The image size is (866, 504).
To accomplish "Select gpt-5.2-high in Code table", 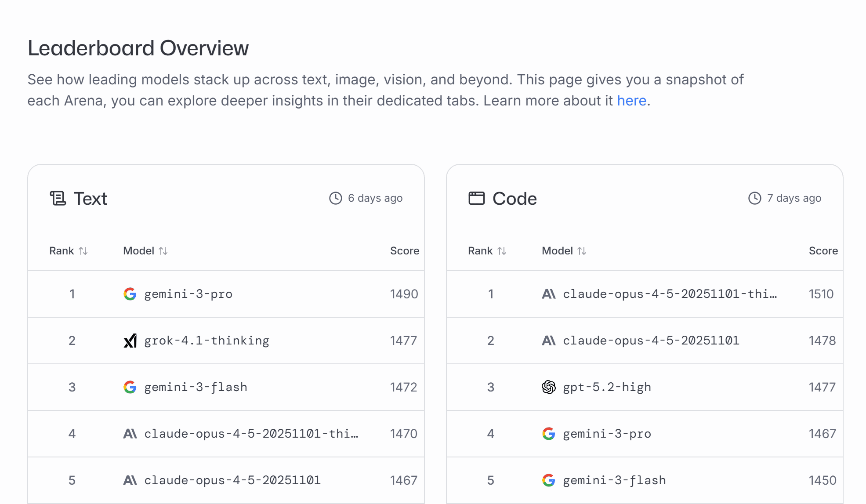I will (x=607, y=387).
